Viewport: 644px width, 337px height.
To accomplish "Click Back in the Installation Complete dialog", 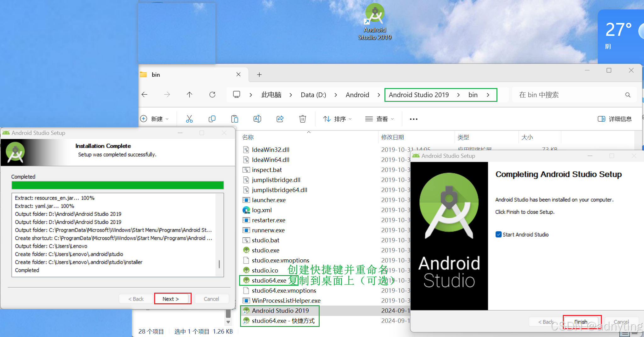I will pyautogui.click(x=136, y=299).
